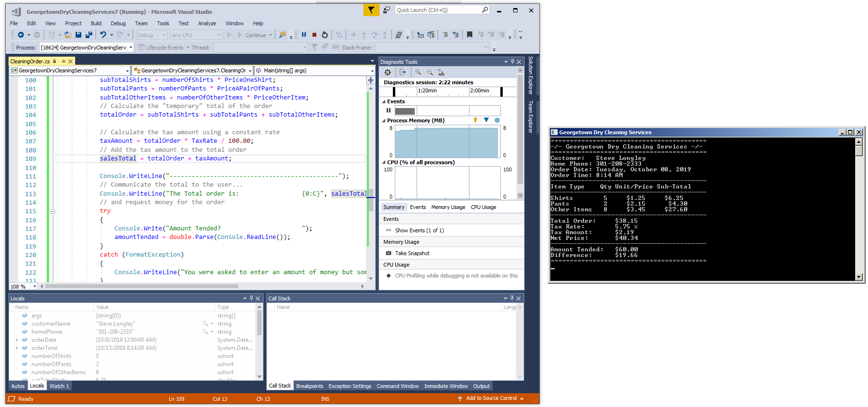Click the Comment Out Lines icon
The width and height of the screenshot is (868, 407).
pyautogui.click(x=445, y=35)
